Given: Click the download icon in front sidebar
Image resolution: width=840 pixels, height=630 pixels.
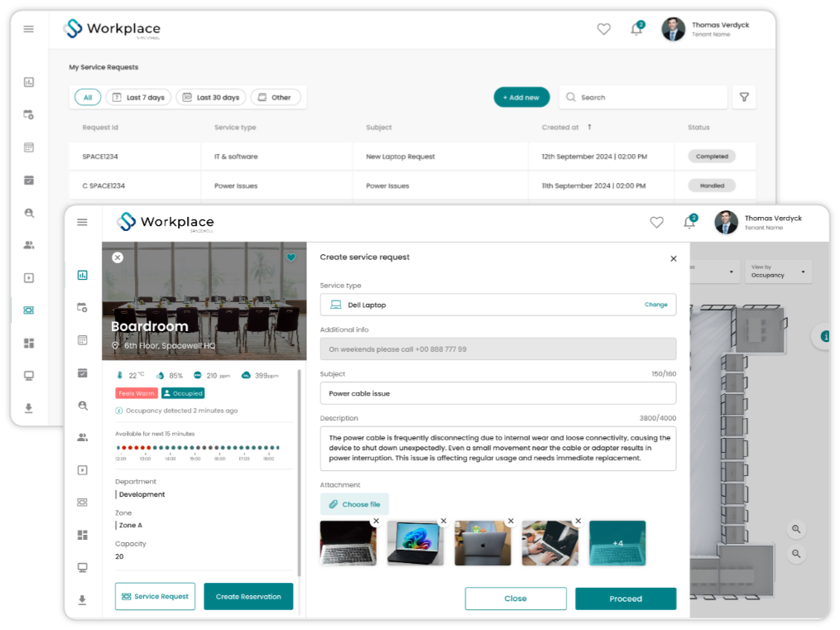Looking at the screenshot, I should (x=82, y=599).
